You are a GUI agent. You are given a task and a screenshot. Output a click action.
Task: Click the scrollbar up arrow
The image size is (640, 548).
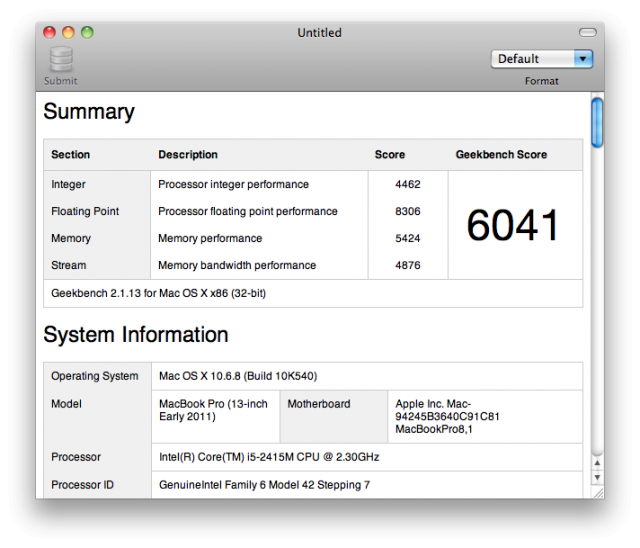pyautogui.click(x=597, y=463)
